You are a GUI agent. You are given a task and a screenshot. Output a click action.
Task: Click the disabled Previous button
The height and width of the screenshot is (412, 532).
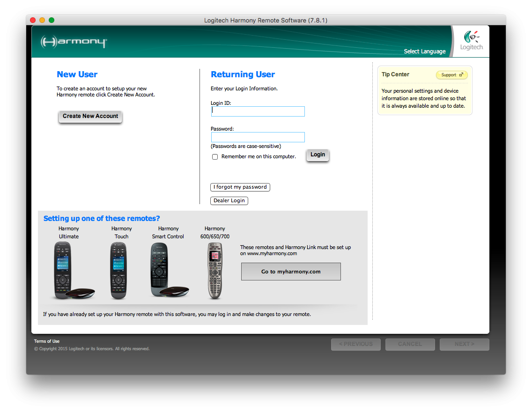point(356,344)
